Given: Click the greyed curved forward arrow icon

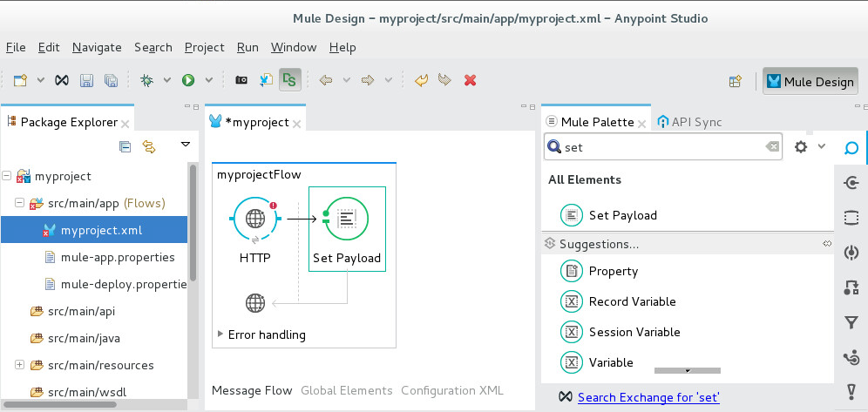Looking at the screenshot, I should tap(444, 81).
